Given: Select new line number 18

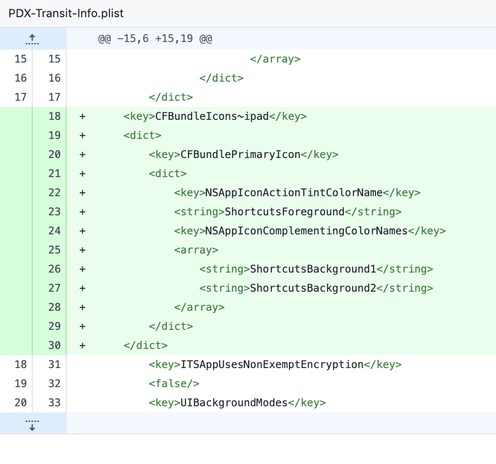Looking at the screenshot, I should pyautogui.click(x=54, y=116).
